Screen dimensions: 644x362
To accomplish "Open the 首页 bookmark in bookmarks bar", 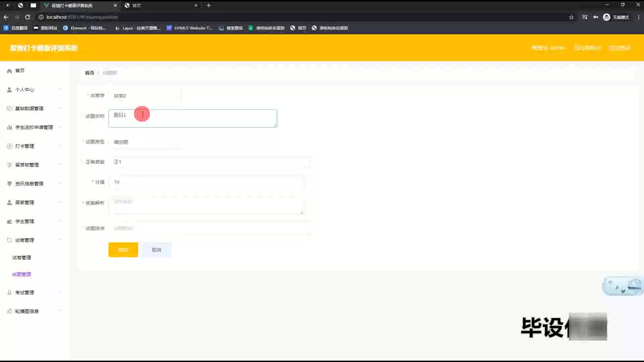I will click(x=298, y=28).
